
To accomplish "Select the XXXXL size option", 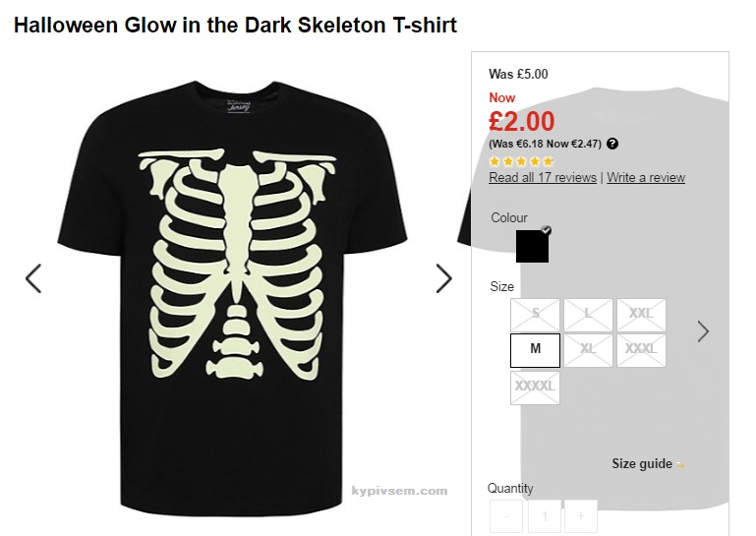I will click(535, 387).
